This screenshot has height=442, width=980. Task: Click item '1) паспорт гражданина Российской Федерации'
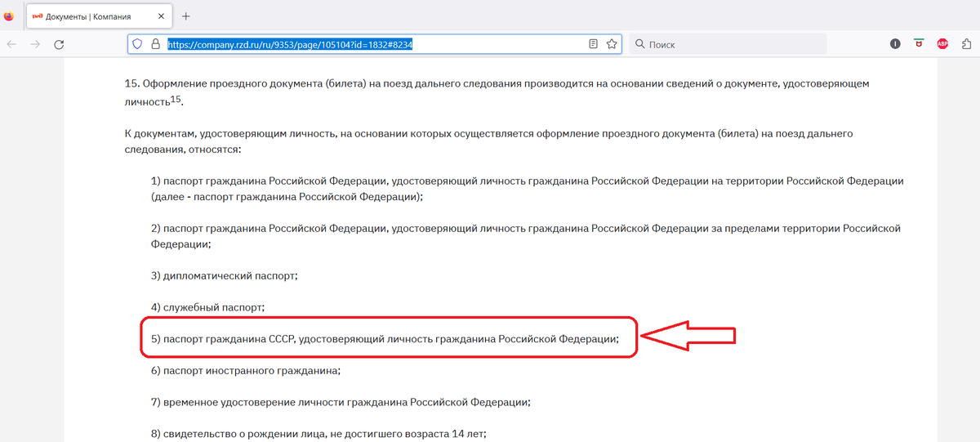(x=528, y=188)
